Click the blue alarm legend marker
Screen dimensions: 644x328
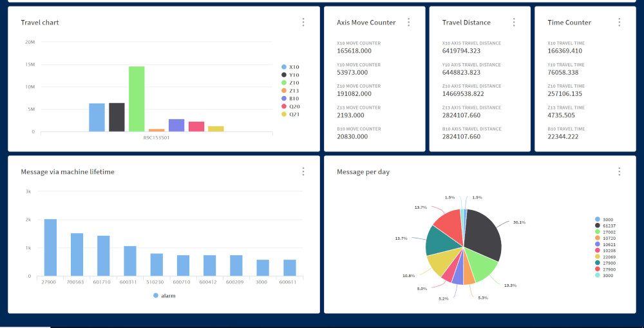pyautogui.click(x=156, y=295)
